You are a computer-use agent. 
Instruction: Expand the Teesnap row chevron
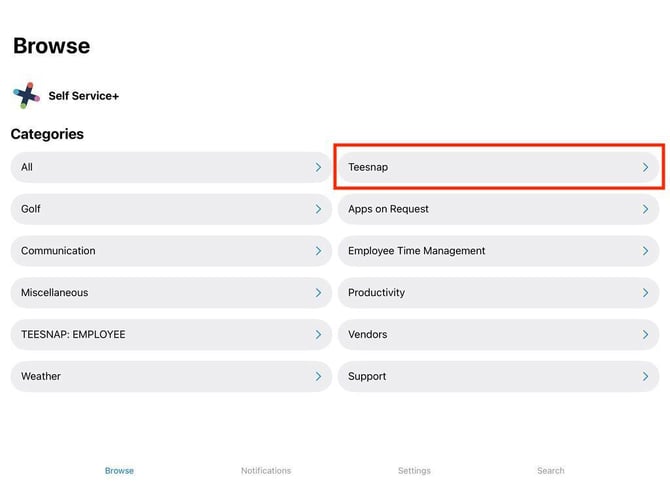[645, 167]
